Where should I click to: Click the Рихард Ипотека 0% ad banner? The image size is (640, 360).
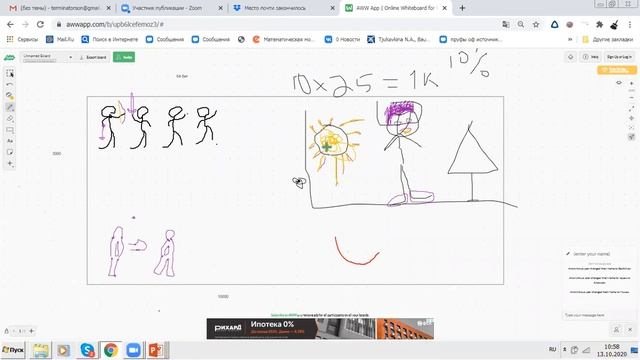point(320,329)
